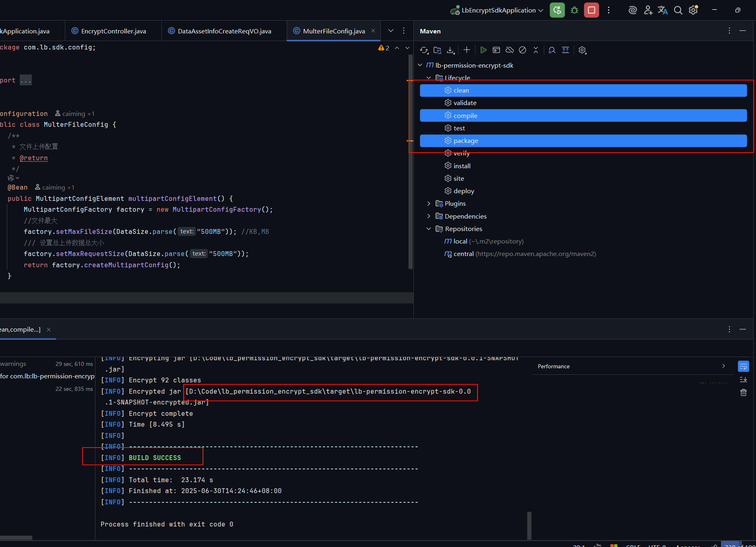This screenshot has height=547, width=756.
Task: Toggle Skip Tests mode in Maven
Action: pos(523,50)
